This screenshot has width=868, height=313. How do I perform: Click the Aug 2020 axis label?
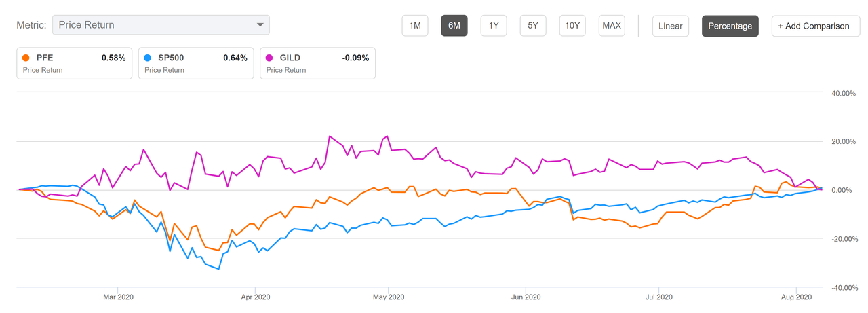(795, 297)
